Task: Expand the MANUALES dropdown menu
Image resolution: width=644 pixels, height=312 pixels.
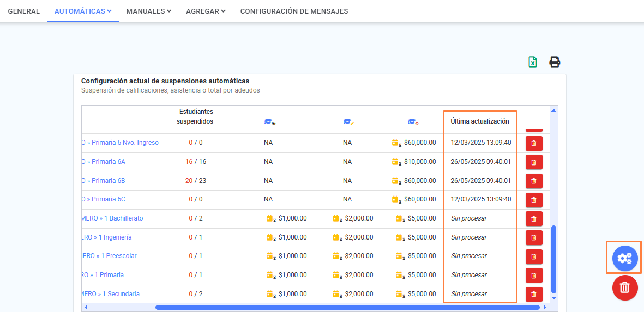Action: point(149,11)
